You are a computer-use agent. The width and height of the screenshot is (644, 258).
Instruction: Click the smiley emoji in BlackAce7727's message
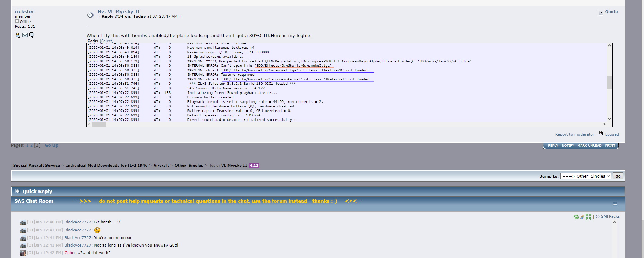97,230
